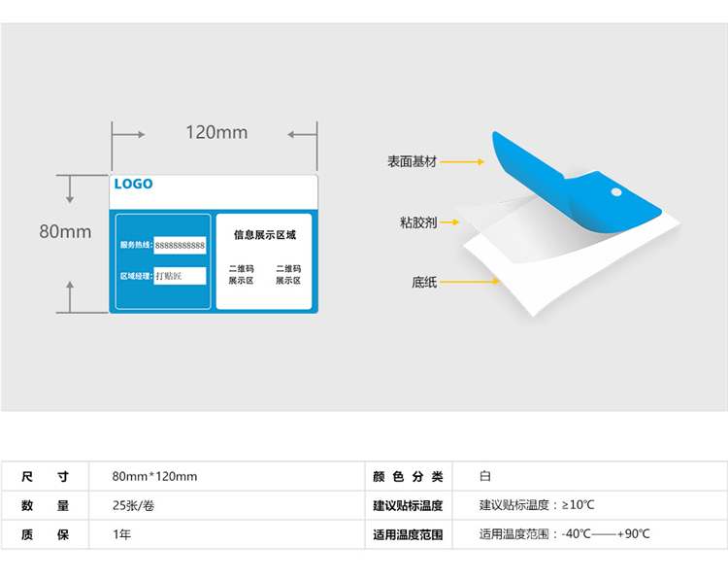Click the right 二维码展示区 placeholder

(x=288, y=274)
